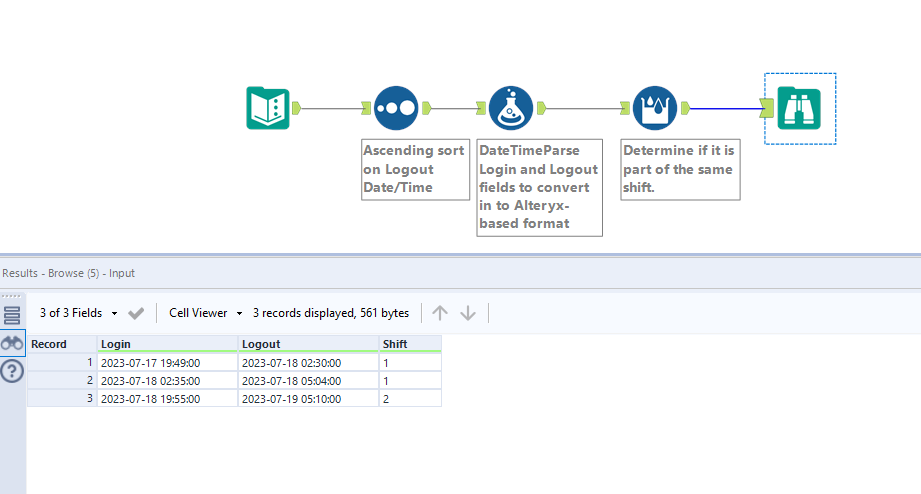Open the results help question icon
This screenshot has height=494, width=921.
click(12, 371)
